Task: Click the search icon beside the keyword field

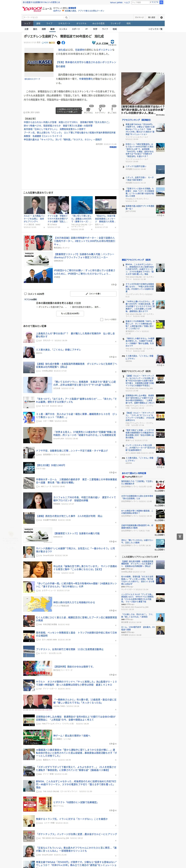Action: 66,18
